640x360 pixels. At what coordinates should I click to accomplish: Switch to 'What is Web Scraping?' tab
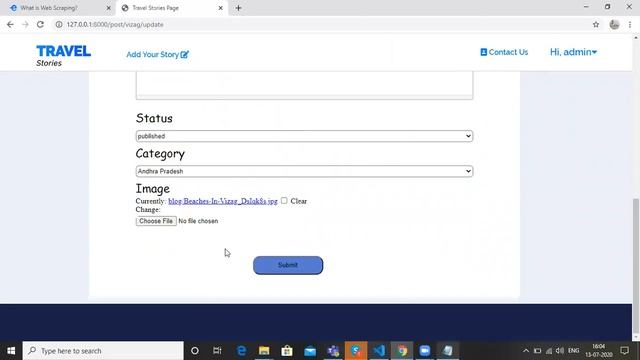57,8
